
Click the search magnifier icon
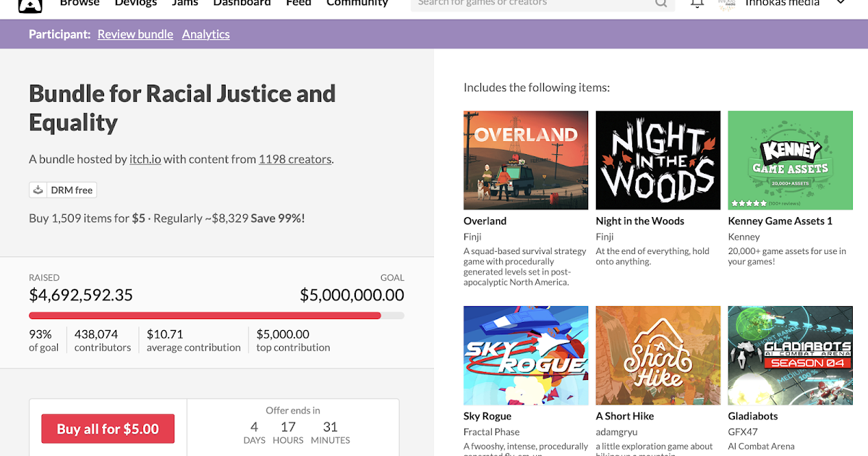pyautogui.click(x=661, y=4)
